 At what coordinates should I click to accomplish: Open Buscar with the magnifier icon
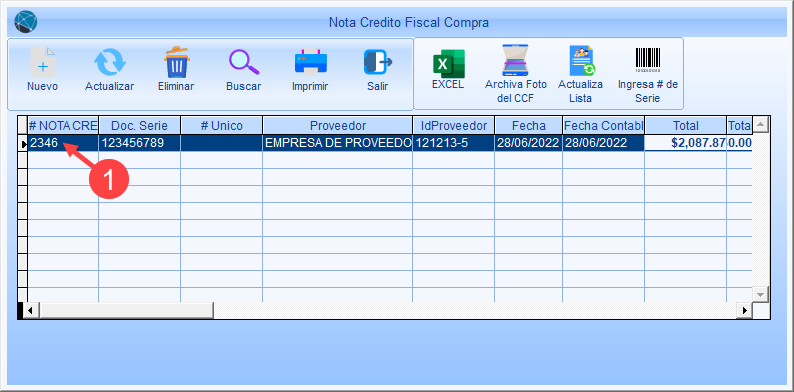coord(244,62)
